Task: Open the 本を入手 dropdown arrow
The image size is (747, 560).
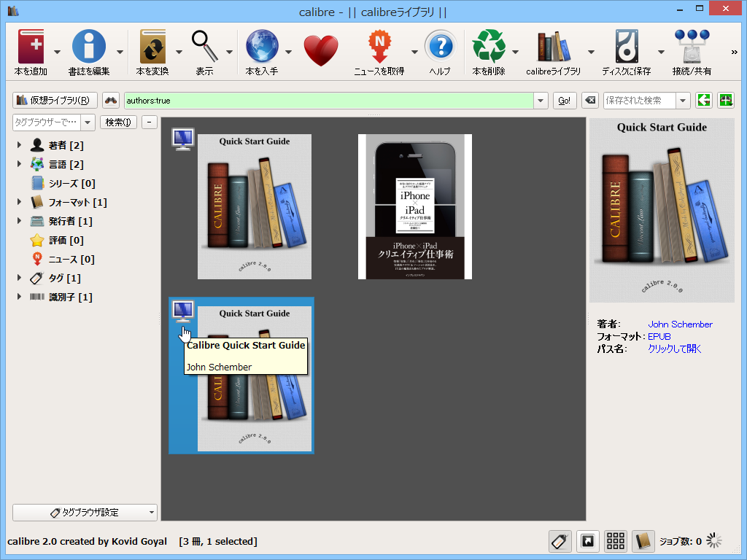Action: click(x=288, y=52)
